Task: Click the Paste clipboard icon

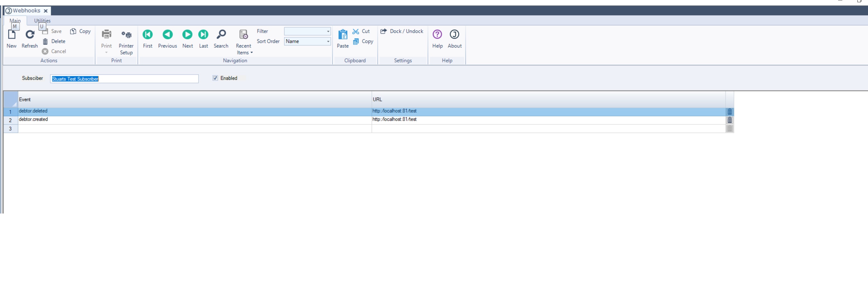Action: pos(343,35)
